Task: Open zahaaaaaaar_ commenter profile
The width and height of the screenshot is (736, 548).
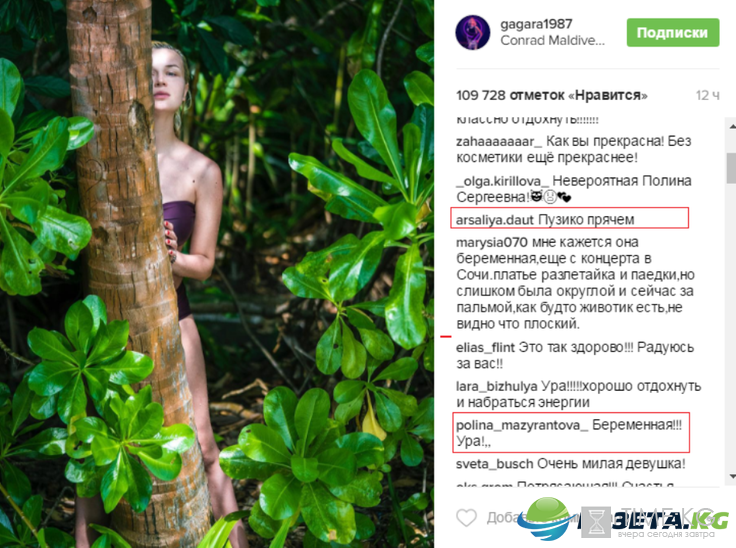Action: 498,141
